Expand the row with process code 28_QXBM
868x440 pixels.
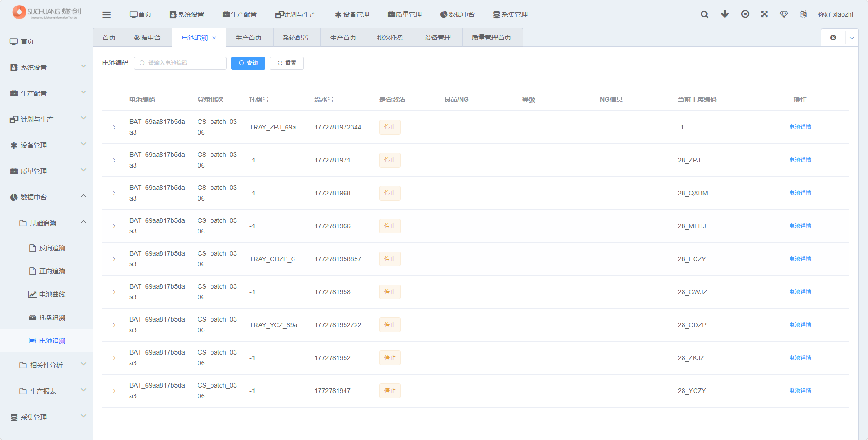114,193
